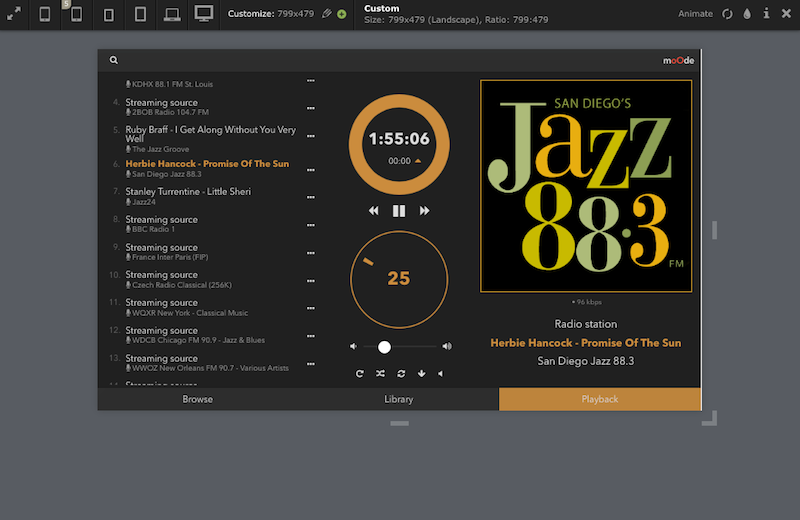Click the Animate option in the top bar
The width and height of the screenshot is (800, 520).
695,14
